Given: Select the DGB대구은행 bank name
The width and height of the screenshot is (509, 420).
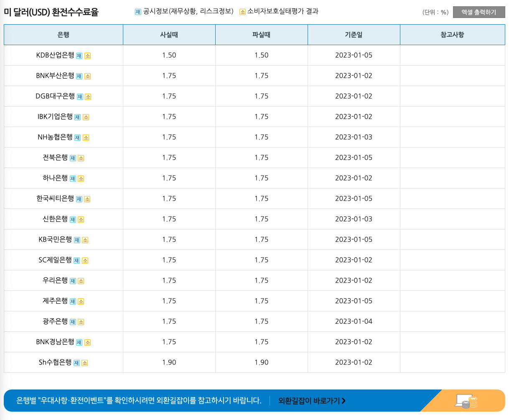Looking at the screenshot, I should 55,96.
